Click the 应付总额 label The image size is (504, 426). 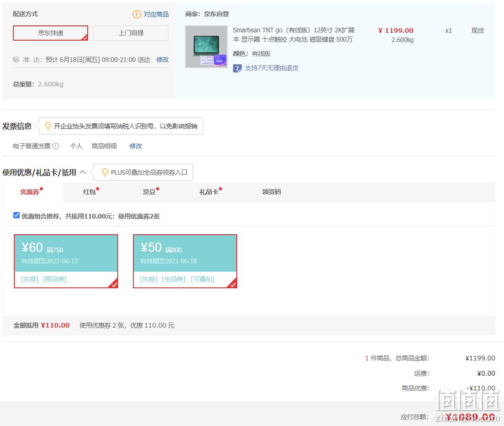(414, 417)
